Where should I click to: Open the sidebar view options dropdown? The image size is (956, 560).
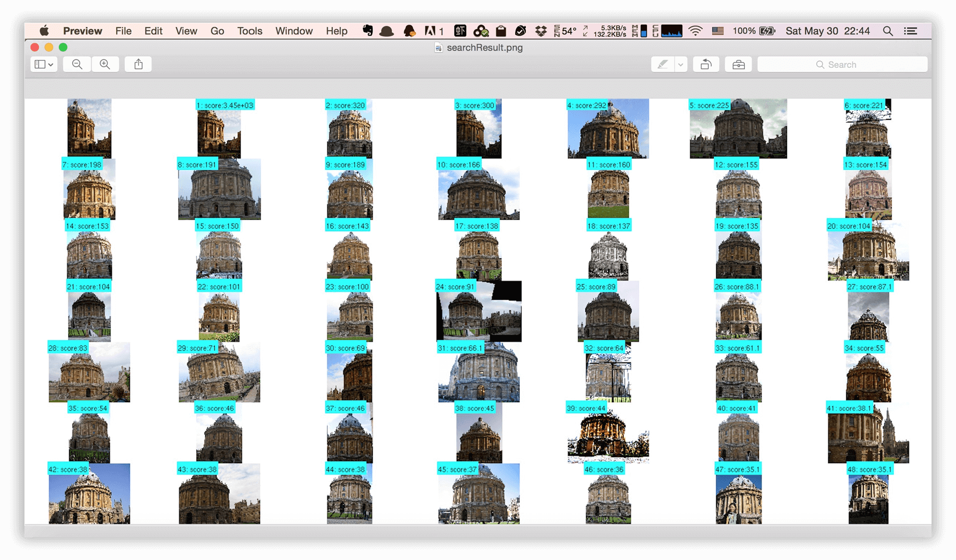pyautogui.click(x=43, y=64)
